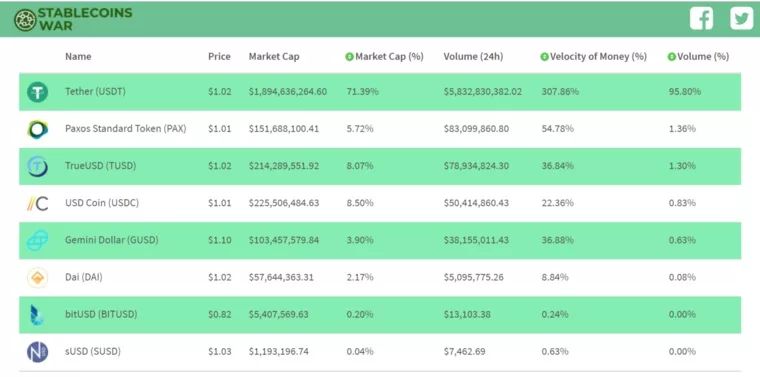Click the Price column header
760x377 pixels.
pyautogui.click(x=219, y=56)
